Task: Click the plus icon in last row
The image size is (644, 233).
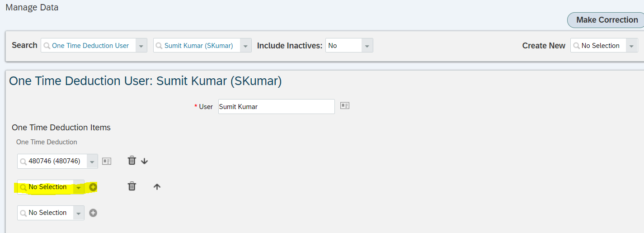Action: tap(93, 213)
